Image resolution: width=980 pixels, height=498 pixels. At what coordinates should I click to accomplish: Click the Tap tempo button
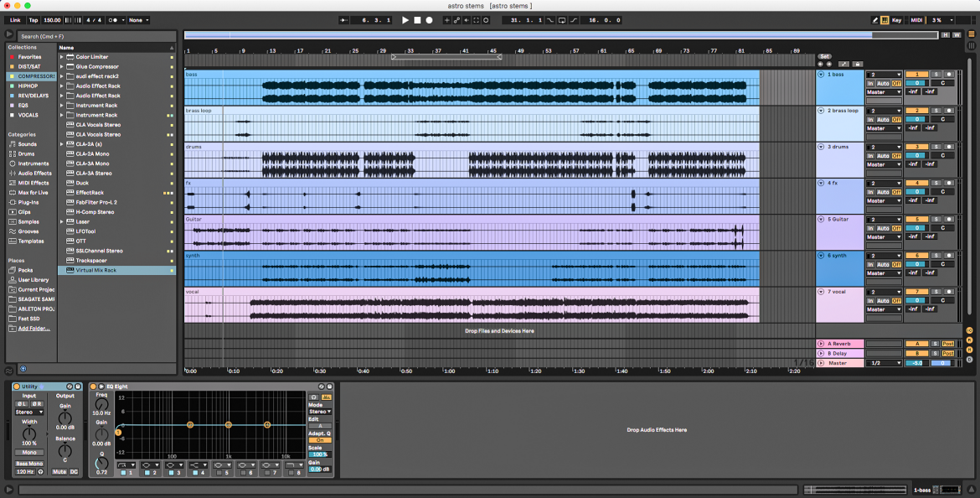34,20
